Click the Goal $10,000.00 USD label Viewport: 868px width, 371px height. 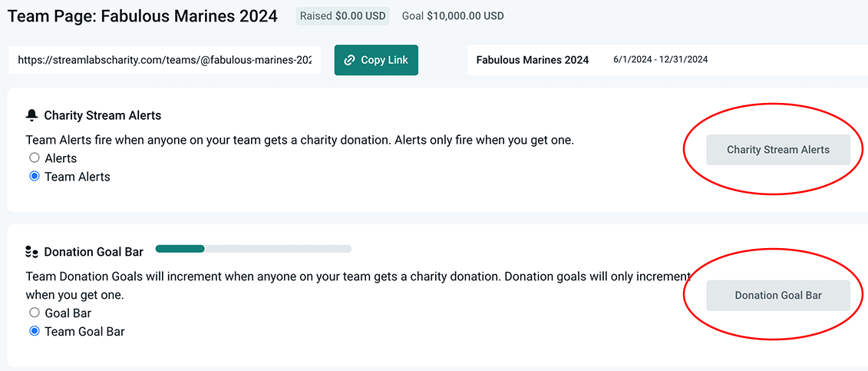[453, 16]
